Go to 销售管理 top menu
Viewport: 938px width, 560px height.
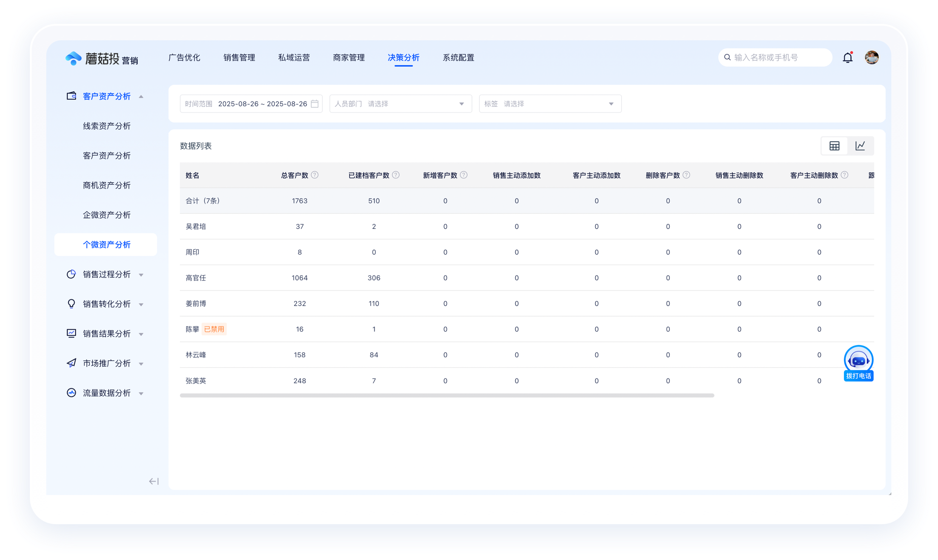coord(239,58)
